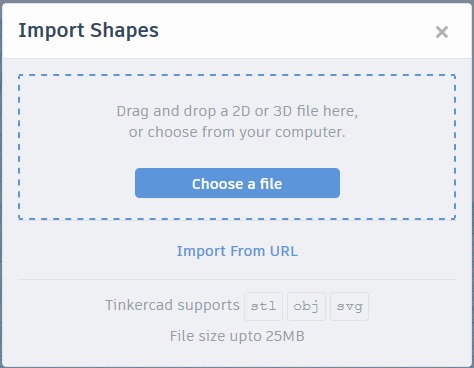The width and height of the screenshot is (474, 368).
Task: Click the divider line under Import From URL
Action: click(x=237, y=279)
